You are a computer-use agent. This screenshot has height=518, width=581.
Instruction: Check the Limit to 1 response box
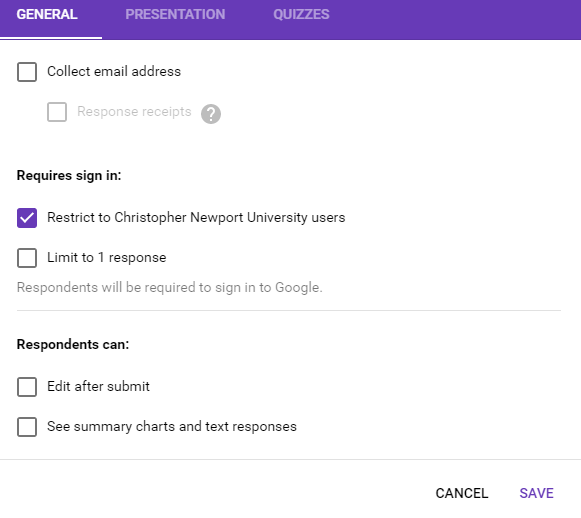27,258
